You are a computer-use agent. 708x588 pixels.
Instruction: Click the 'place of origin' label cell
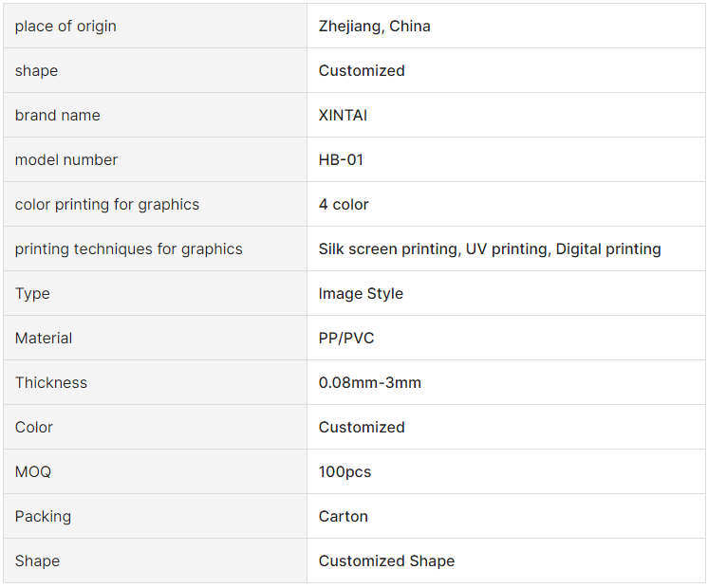click(x=155, y=26)
